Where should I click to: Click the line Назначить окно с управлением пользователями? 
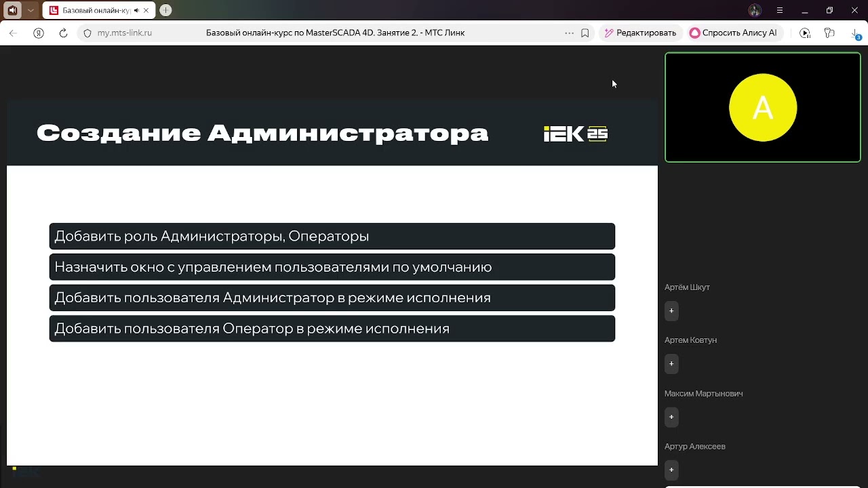coord(332,267)
